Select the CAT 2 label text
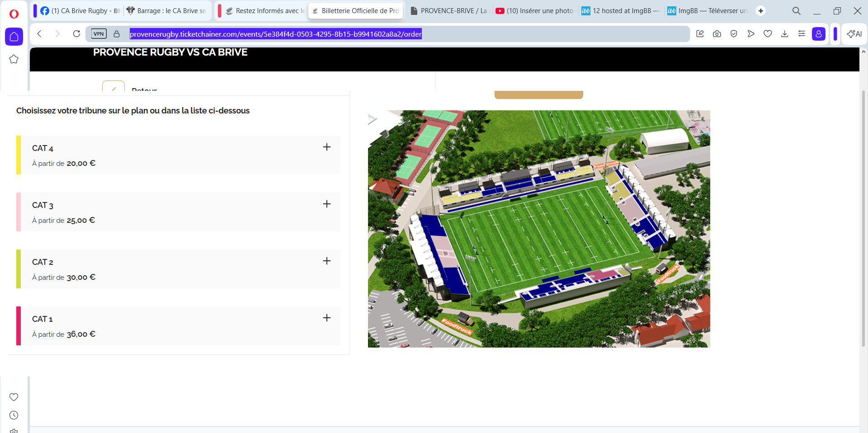The image size is (868, 433). [x=42, y=262]
